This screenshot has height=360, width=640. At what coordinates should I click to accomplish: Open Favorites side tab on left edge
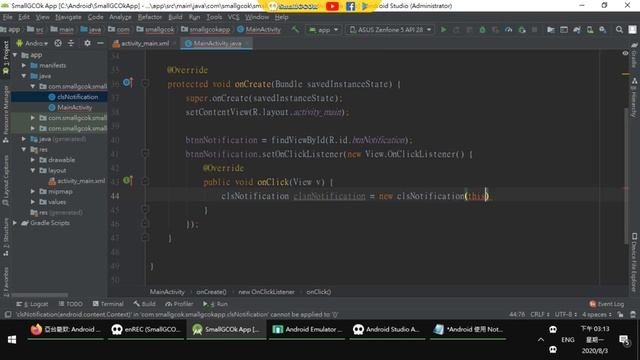[5, 282]
